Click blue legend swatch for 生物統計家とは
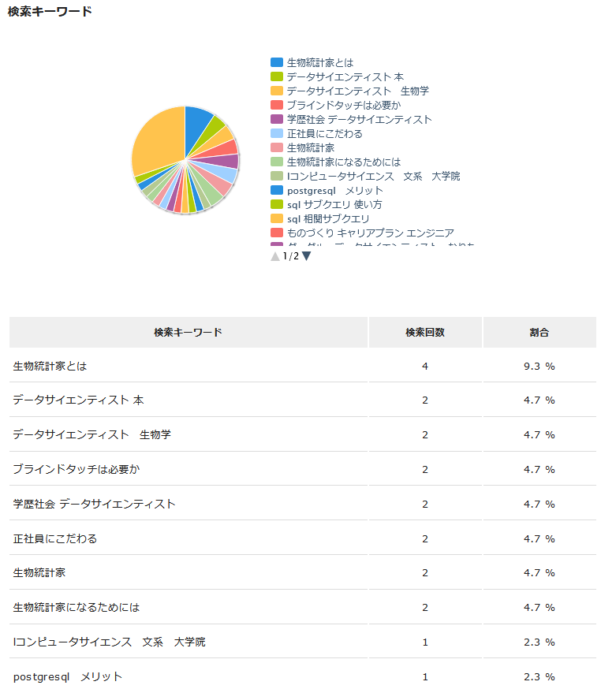Screen dimensions: 616x689 [x=277, y=62]
